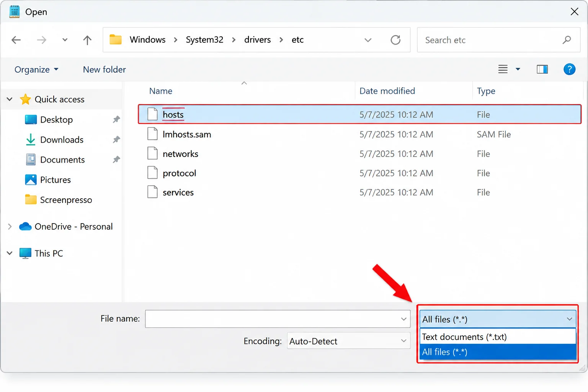Sort by Date modified column
The image size is (588, 392).
(387, 91)
